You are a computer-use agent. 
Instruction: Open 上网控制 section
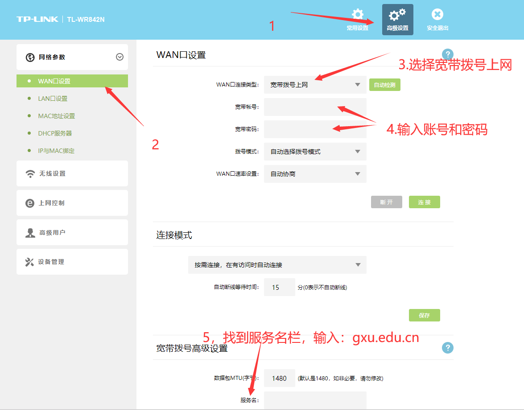tap(72, 203)
